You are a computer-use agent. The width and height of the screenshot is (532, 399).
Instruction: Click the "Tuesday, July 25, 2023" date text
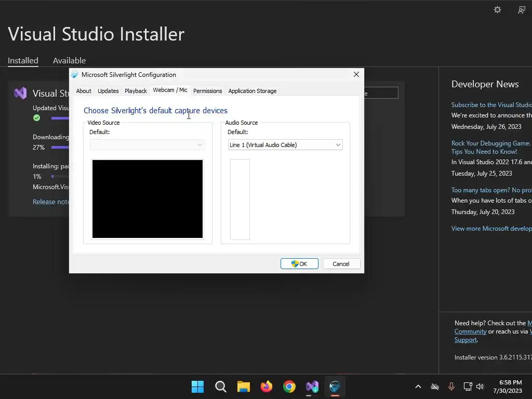tap(482, 174)
